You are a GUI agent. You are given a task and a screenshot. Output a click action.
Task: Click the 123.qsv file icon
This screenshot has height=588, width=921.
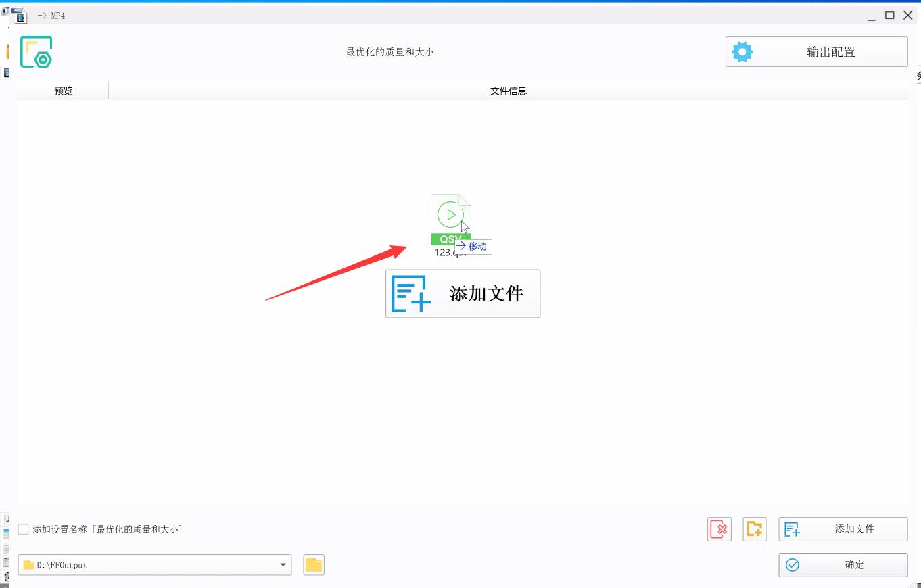(450, 220)
